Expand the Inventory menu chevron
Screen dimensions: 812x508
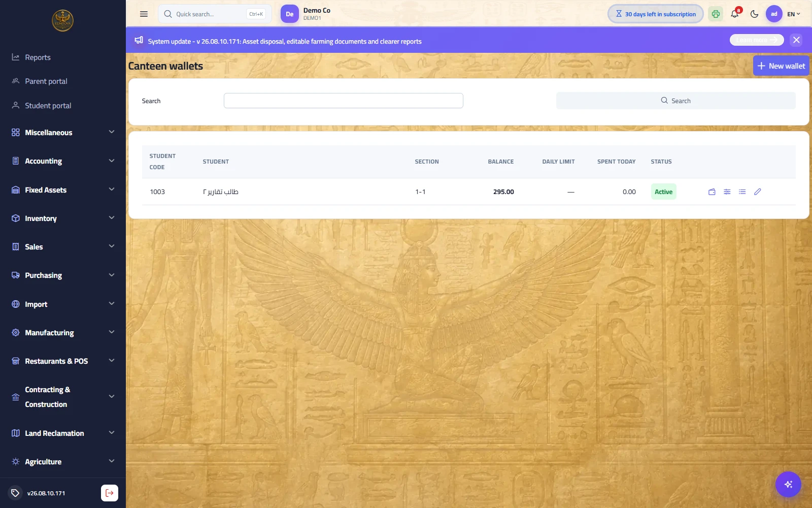click(112, 218)
